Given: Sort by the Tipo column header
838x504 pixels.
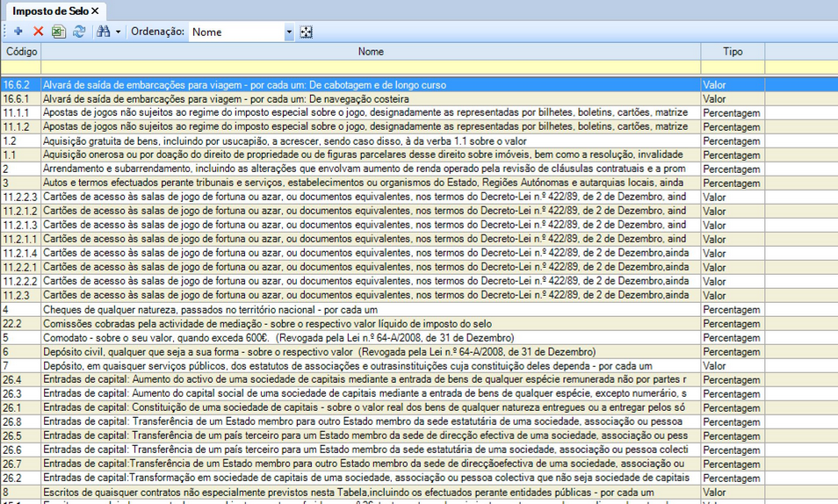Looking at the screenshot, I should 733,51.
